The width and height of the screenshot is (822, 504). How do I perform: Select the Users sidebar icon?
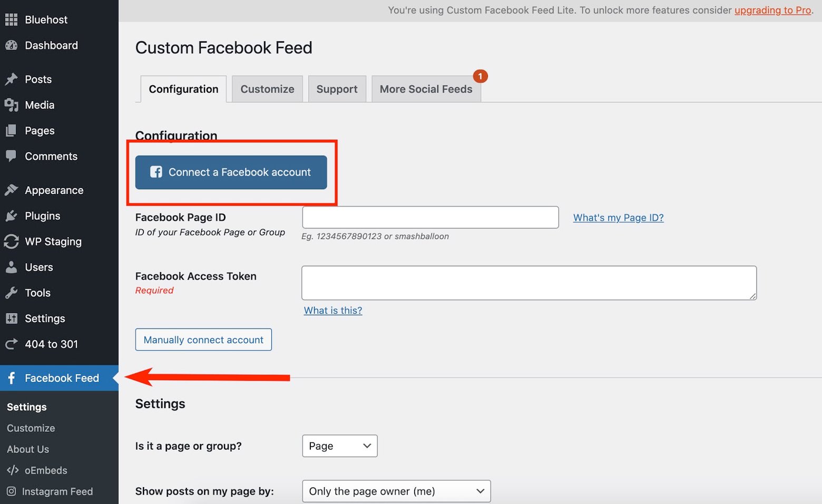click(x=12, y=267)
